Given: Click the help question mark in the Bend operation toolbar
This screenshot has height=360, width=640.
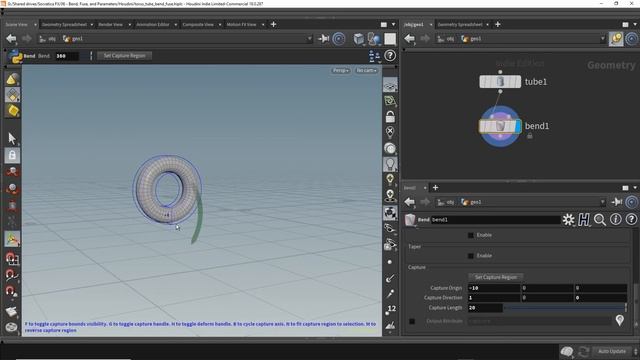Looking at the screenshot, I should click(390, 56).
